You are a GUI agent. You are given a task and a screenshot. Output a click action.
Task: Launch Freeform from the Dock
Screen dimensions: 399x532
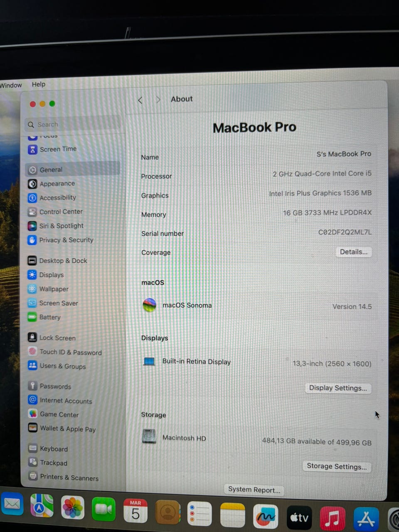point(266,516)
